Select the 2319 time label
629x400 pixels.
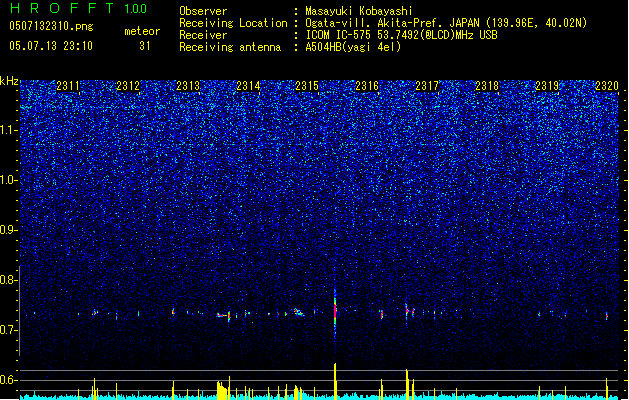[x=547, y=86]
